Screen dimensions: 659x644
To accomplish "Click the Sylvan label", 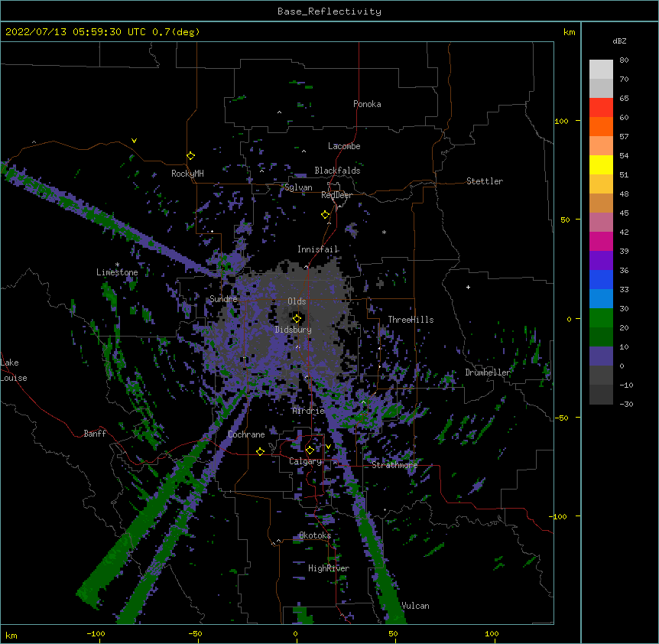I will (298, 187).
